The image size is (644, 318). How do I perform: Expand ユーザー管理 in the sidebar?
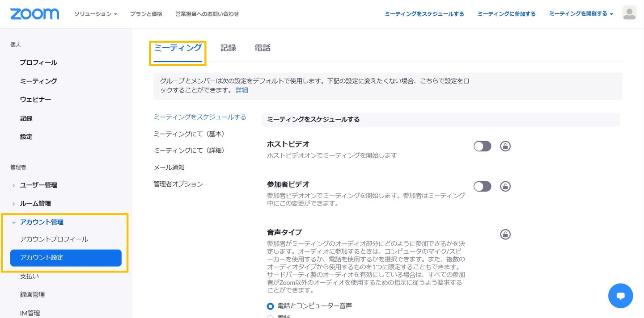click(x=38, y=185)
